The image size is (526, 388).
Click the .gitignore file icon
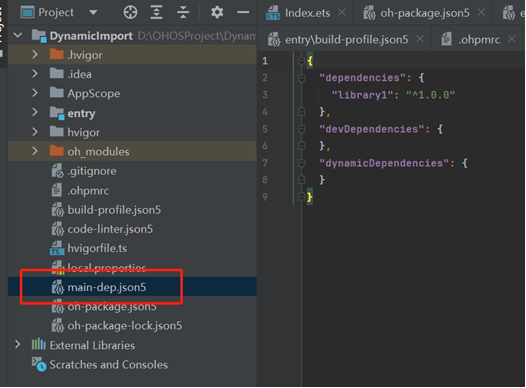point(57,171)
